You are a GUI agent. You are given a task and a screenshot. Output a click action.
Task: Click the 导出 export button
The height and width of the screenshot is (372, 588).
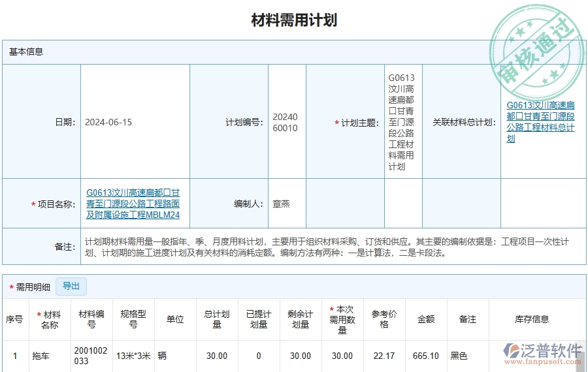pos(71,286)
